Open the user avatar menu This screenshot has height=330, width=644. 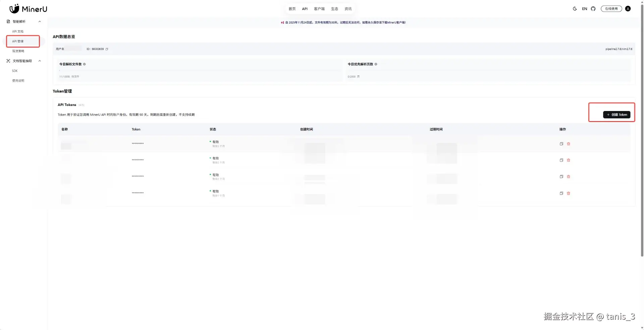[x=628, y=9]
